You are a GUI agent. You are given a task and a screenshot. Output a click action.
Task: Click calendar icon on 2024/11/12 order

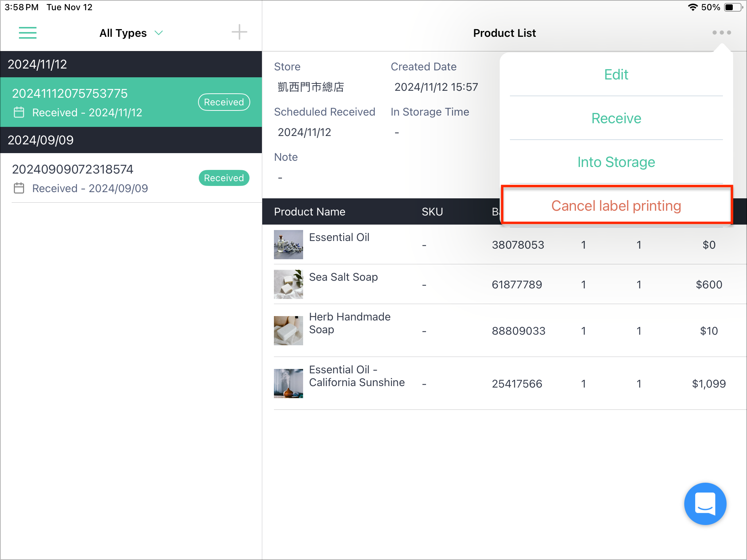(19, 112)
